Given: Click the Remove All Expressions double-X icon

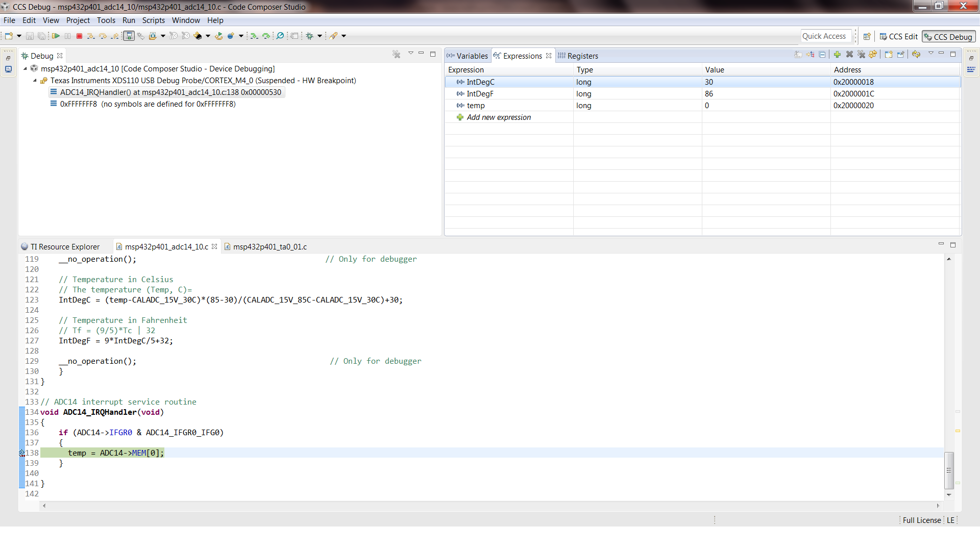Looking at the screenshot, I should pyautogui.click(x=862, y=55).
